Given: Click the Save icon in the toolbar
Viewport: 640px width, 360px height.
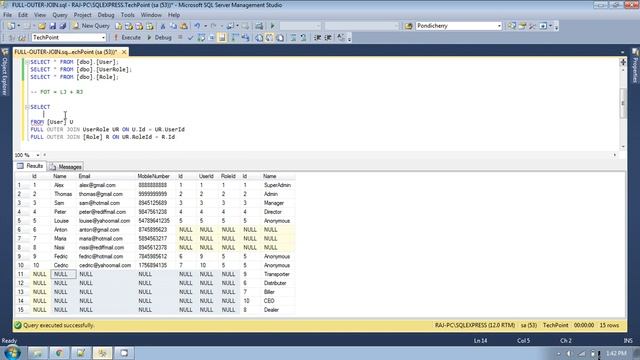Looking at the screenshot, I should pyautogui.click(x=52, y=26).
